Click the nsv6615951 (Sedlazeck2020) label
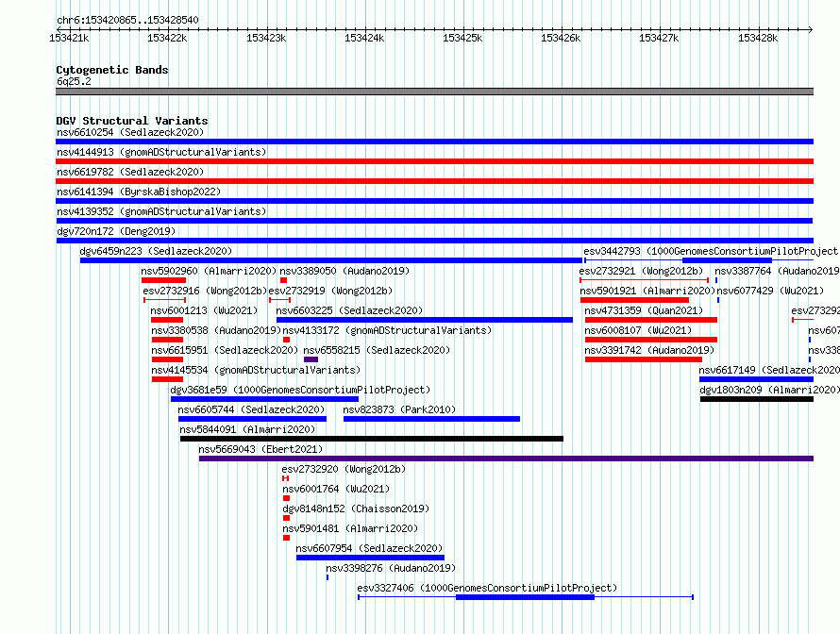 pos(225,350)
